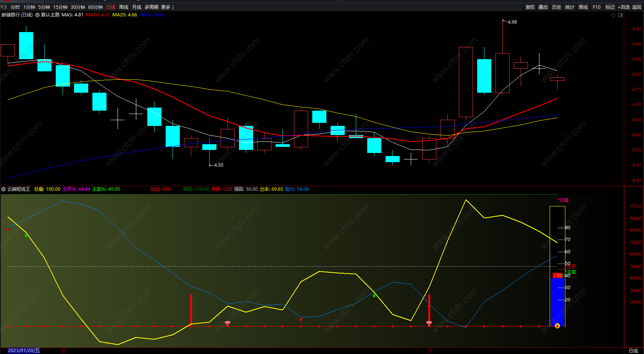Add stock via +自选 button
Screen dimensions: 644x354
[x=624, y=7]
